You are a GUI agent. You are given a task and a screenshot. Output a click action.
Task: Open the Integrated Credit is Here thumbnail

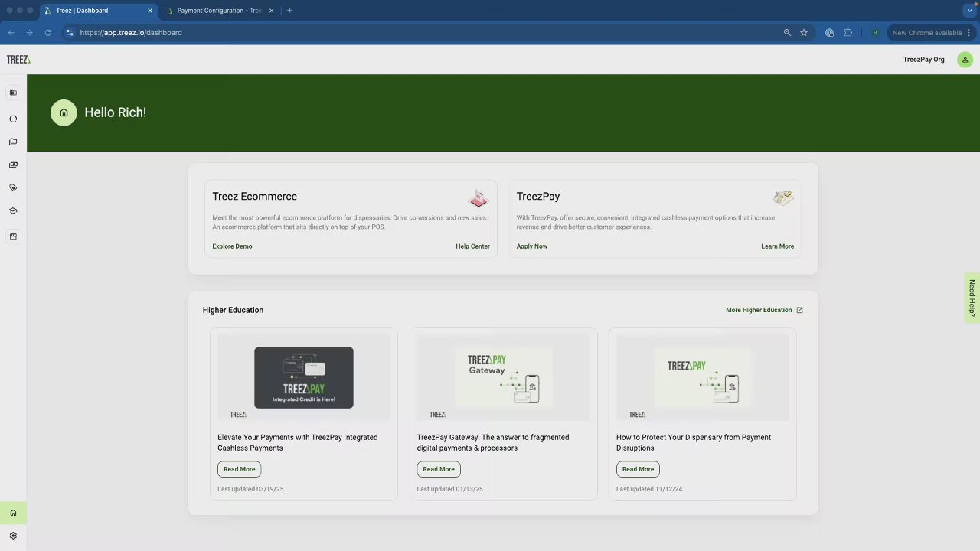point(304,377)
